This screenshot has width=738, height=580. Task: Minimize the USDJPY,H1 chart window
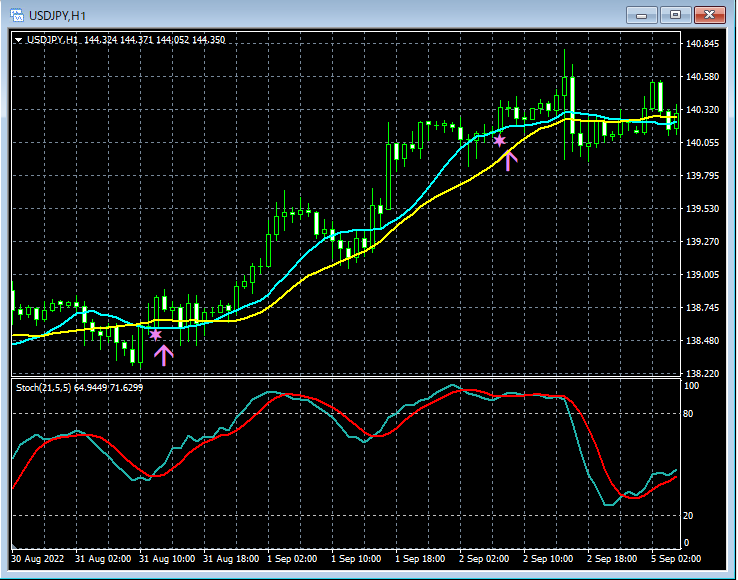[641, 15]
